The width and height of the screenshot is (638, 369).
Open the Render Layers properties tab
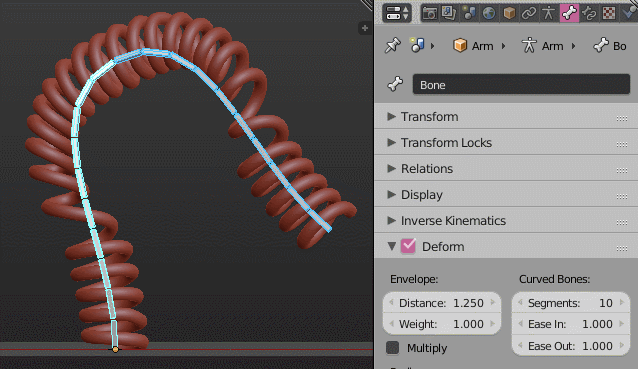449,13
